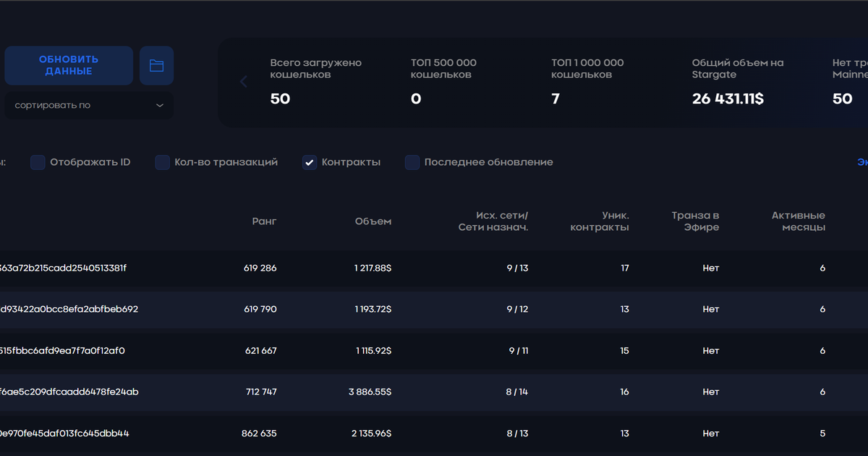Viewport: 868px width, 456px height.
Task: Enable the Отображать ID checkbox
Action: (38, 163)
